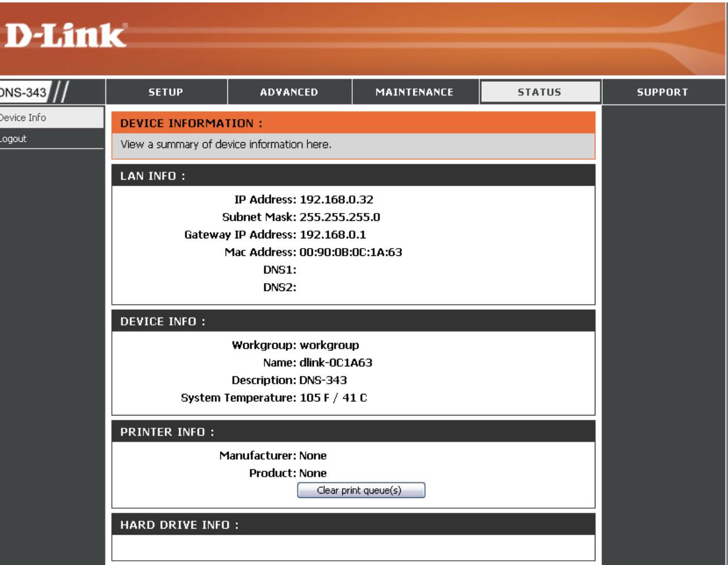Click 'View a summary of device information here.'
The image size is (728, 565).
pos(226,145)
